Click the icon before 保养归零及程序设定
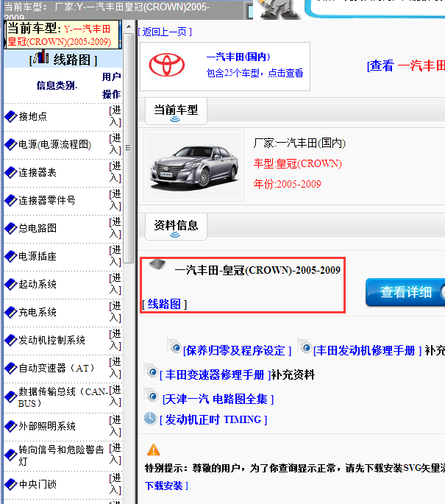 (174, 347)
